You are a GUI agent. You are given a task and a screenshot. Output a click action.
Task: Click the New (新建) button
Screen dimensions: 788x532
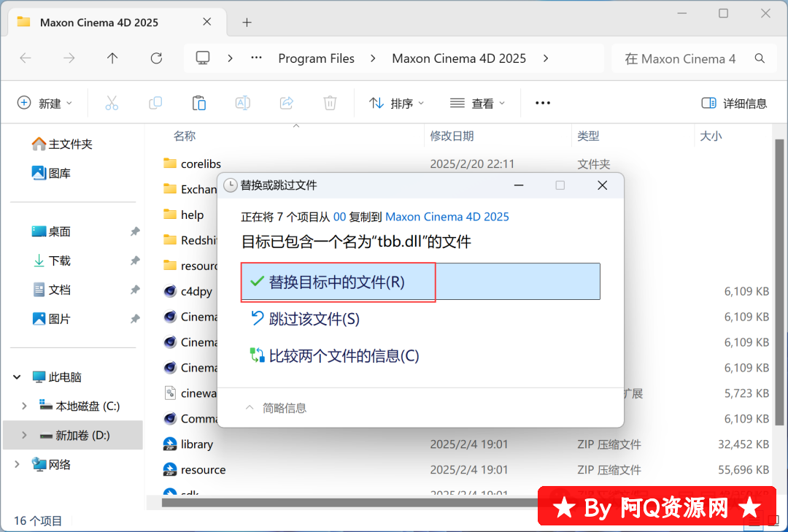point(45,103)
